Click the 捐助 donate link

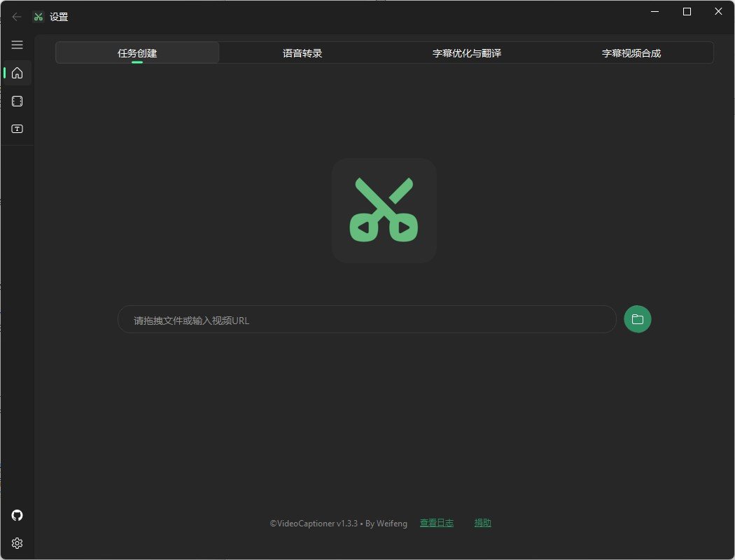pos(482,523)
